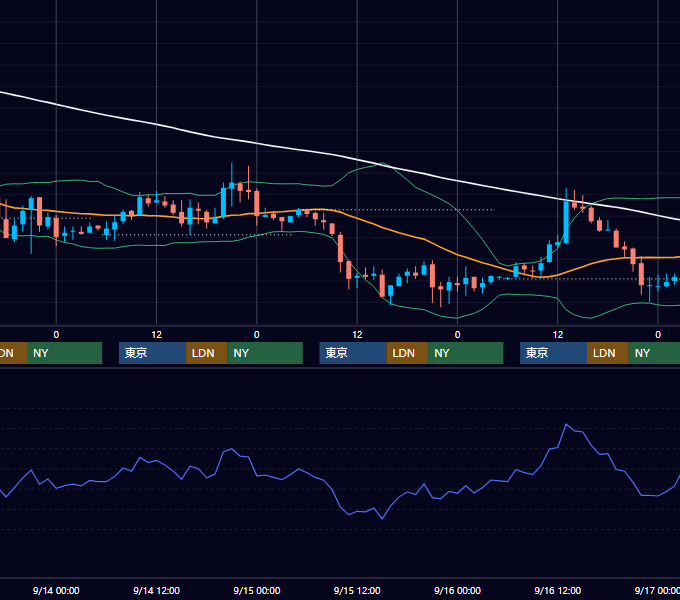The width and height of the screenshot is (680, 600).
Task: Click the 12 hour tick above 9/16 12:00
Action: click(558, 335)
